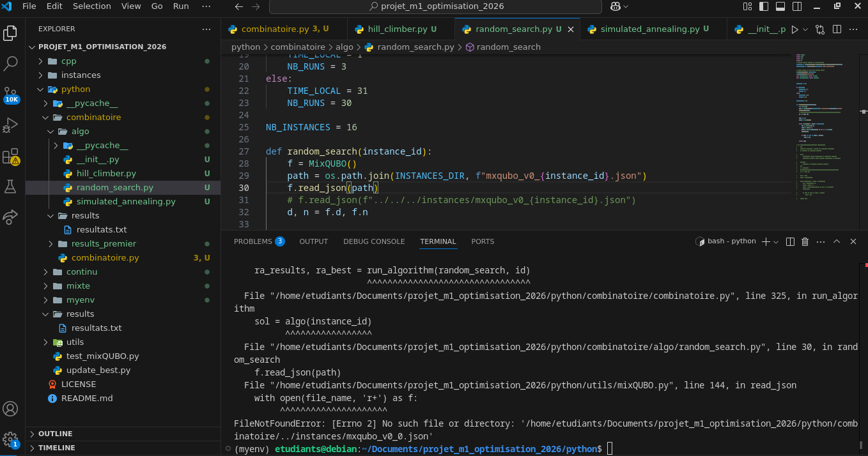Screen dimensions: 868x456
Task: Open the Accounts menu icon
Action: pos(11,409)
